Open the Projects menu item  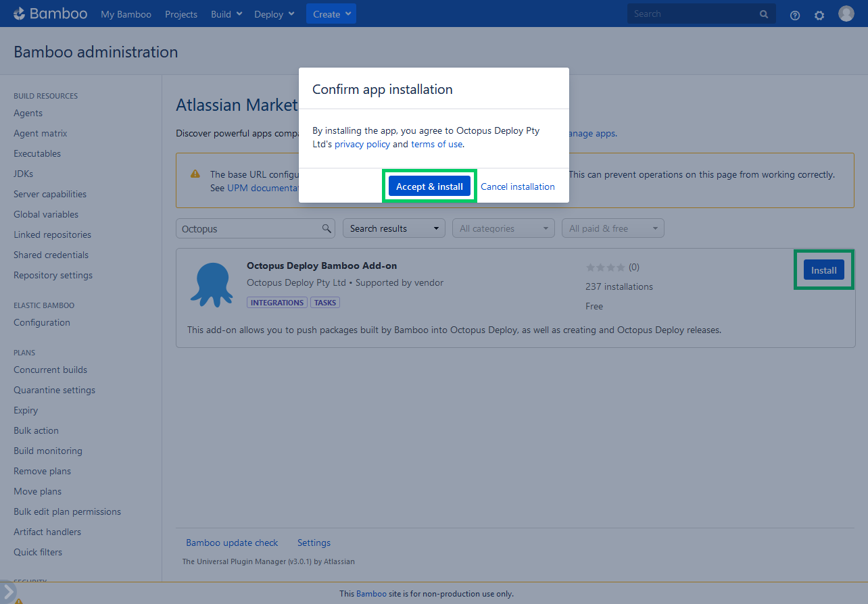[181, 14]
